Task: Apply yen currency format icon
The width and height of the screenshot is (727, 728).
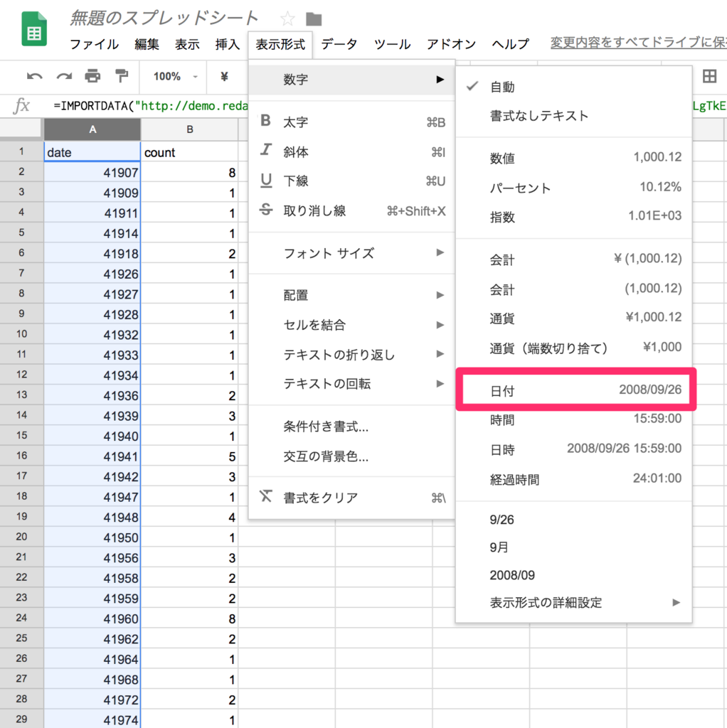Action: (x=224, y=76)
